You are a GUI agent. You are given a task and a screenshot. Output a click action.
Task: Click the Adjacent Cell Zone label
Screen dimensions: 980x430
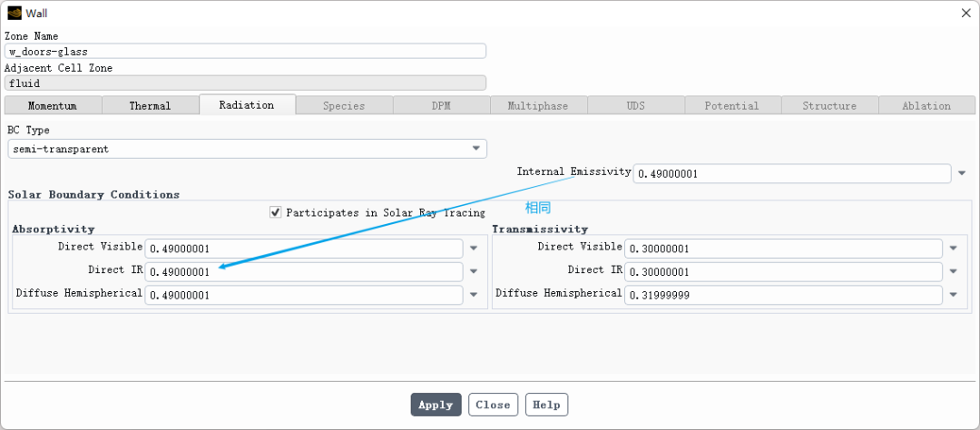59,67
